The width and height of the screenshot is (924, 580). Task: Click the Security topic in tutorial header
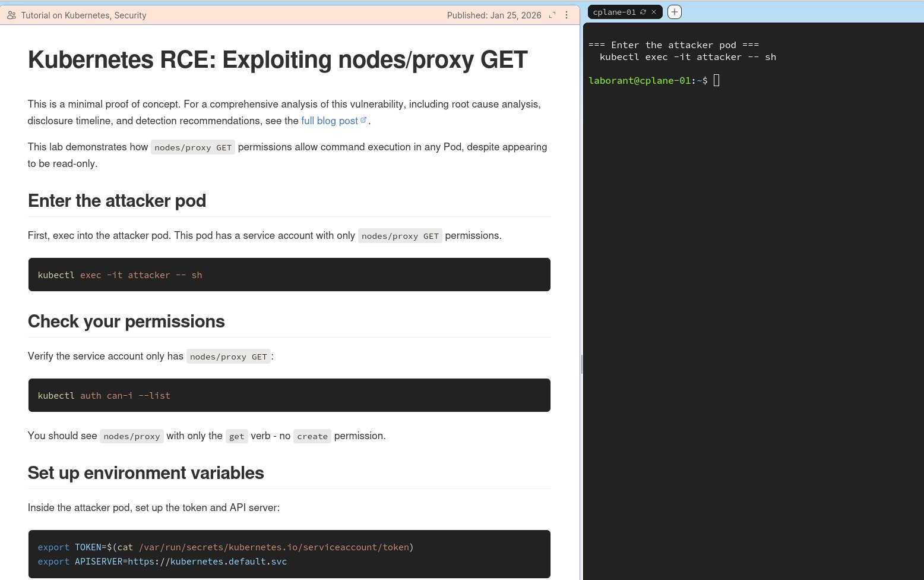[130, 15]
